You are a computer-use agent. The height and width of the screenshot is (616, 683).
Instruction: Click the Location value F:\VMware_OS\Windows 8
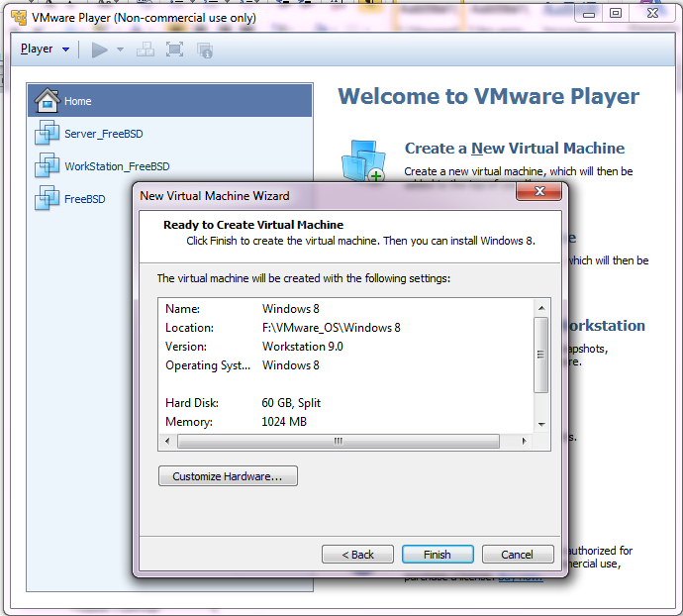tap(331, 328)
